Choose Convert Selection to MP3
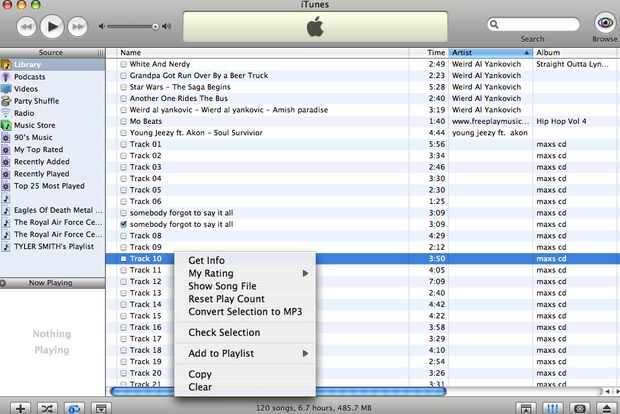Screen dimensions: 620x414 tap(245, 312)
